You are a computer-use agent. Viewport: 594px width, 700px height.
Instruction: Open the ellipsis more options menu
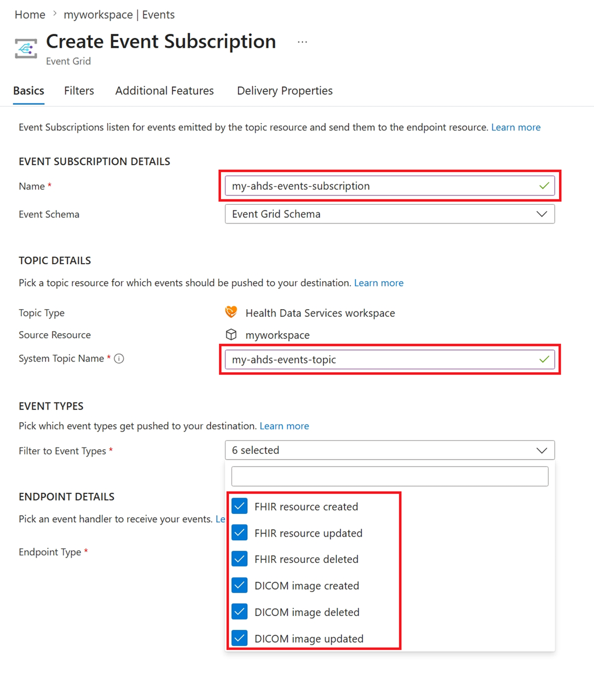pos(302,42)
